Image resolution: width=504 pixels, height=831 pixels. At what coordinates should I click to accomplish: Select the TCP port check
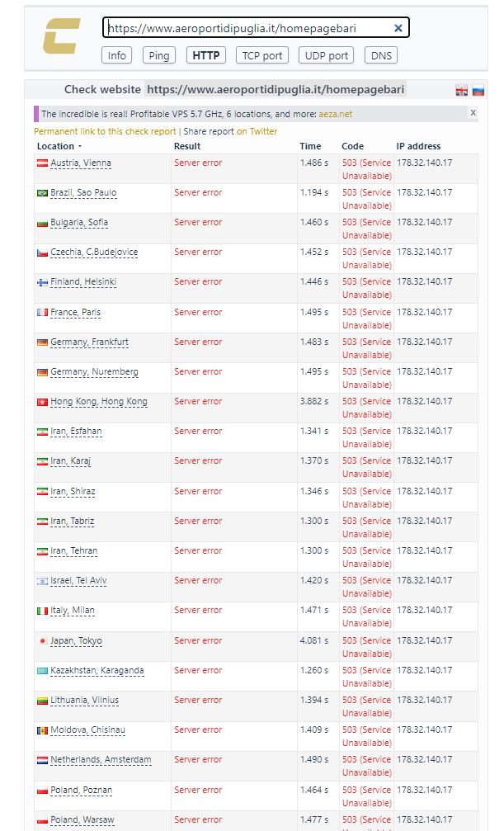(x=262, y=55)
